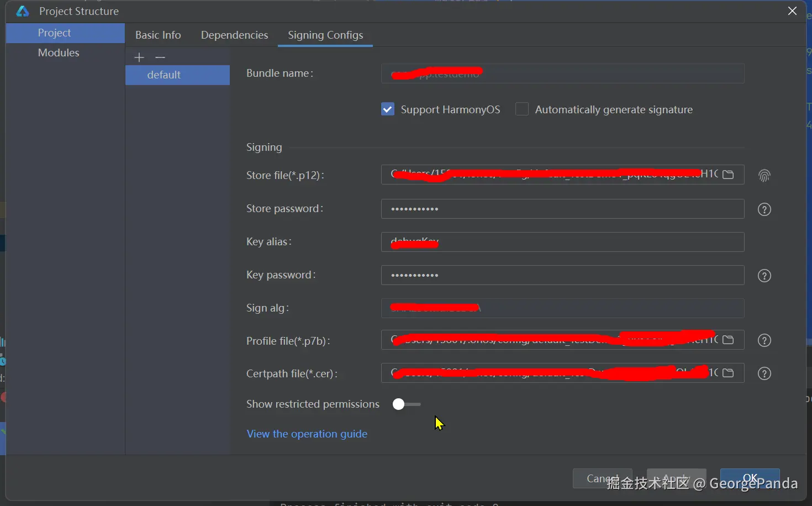
Task: Click the Cancel button
Action: click(x=602, y=478)
